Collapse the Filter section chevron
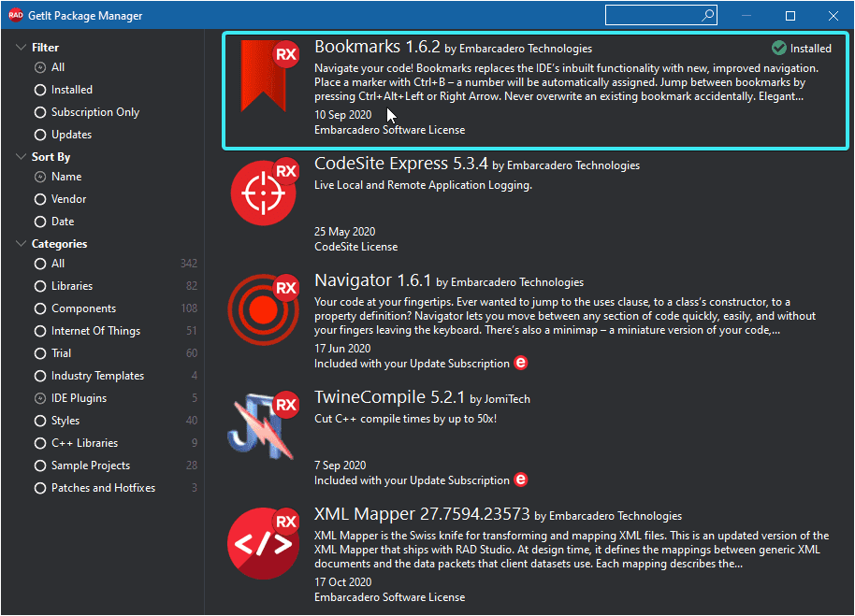 tap(22, 48)
